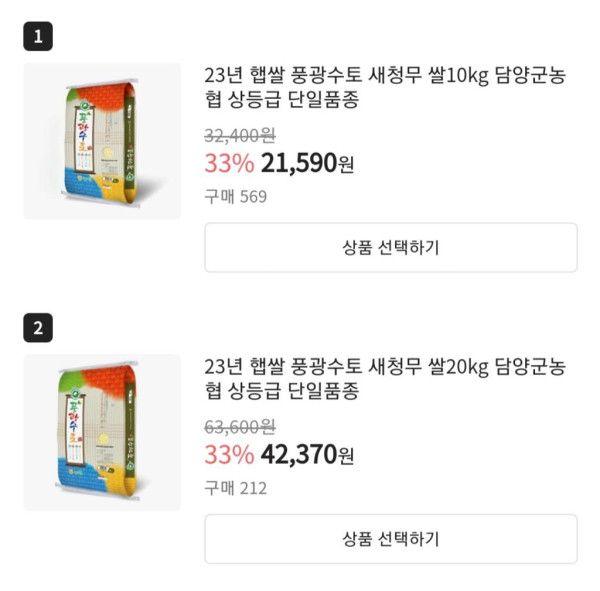Open the 새청무 쌀10kg product title
The image size is (600, 591).
384,88
